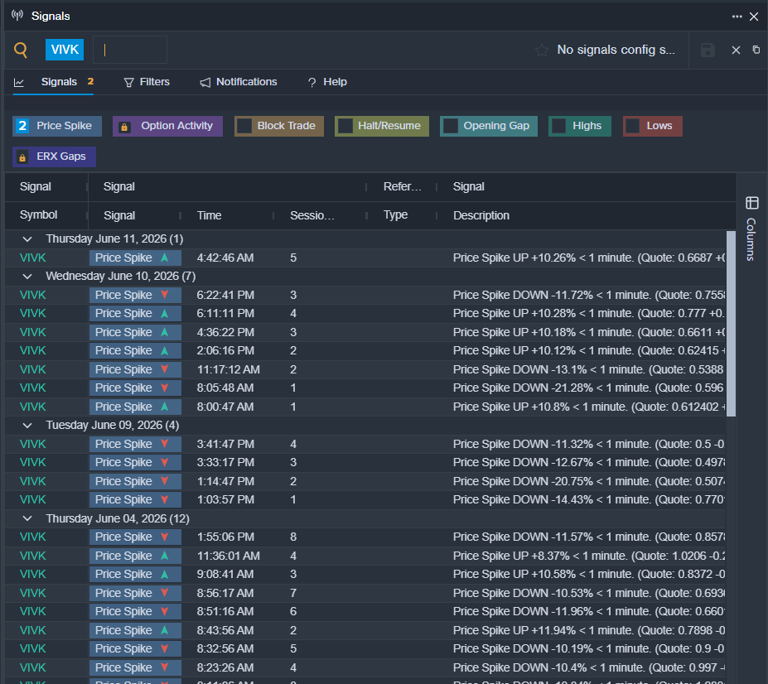Collapse the Wednesday June 10, 2026 group
The width and height of the screenshot is (768, 684).
coord(27,276)
